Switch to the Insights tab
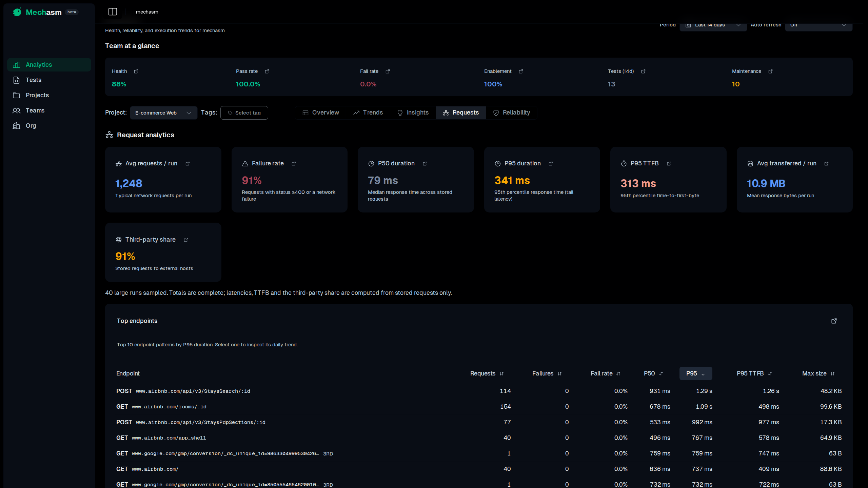This screenshot has width=868, height=488. [x=413, y=113]
